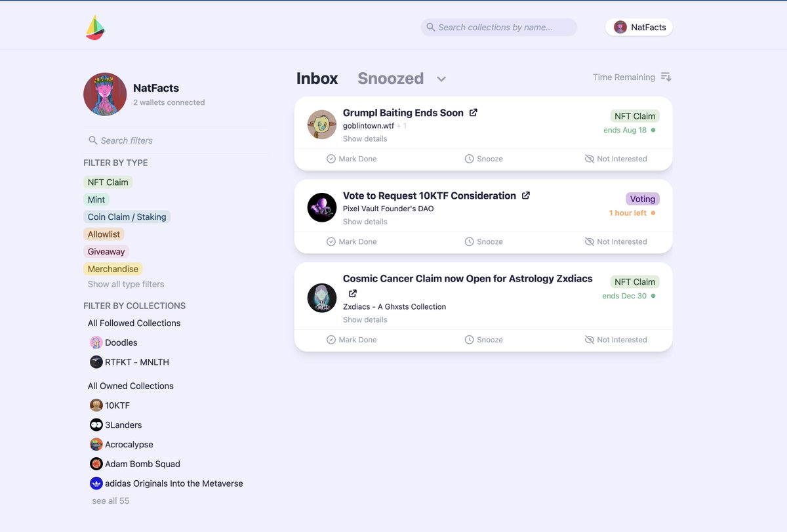Toggle Mint type filter
The width and height of the screenshot is (787, 532).
(96, 199)
